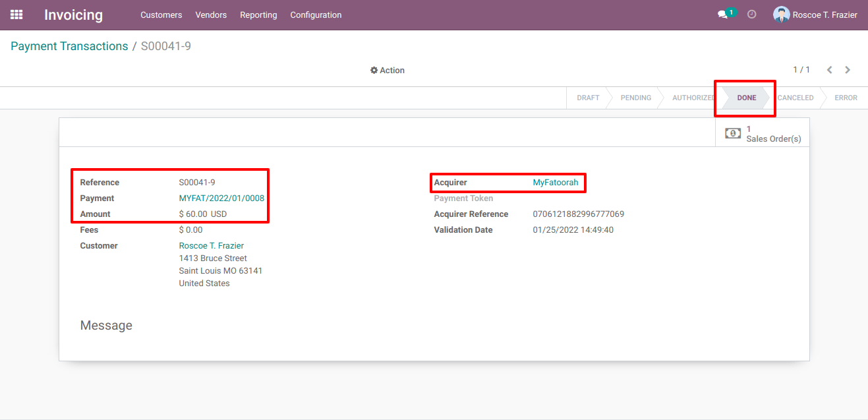868x420 pixels.
Task: View the 1 Sales Order(s) button
Action: pos(763,133)
